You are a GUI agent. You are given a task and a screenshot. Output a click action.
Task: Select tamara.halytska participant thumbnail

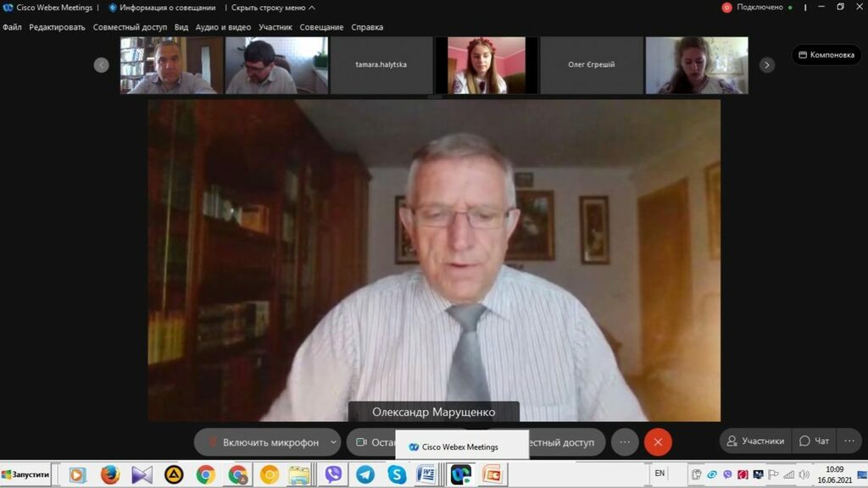tap(381, 65)
